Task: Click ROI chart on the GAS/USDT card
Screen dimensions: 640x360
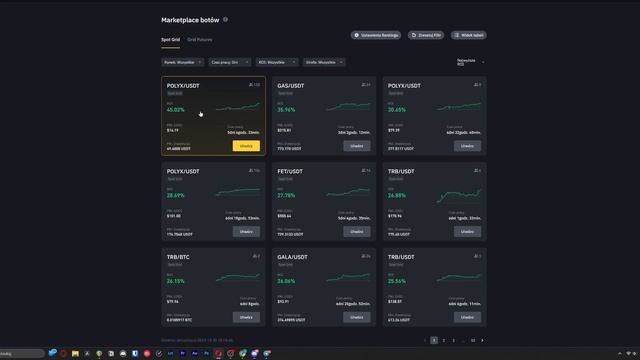Action: pyautogui.click(x=348, y=107)
